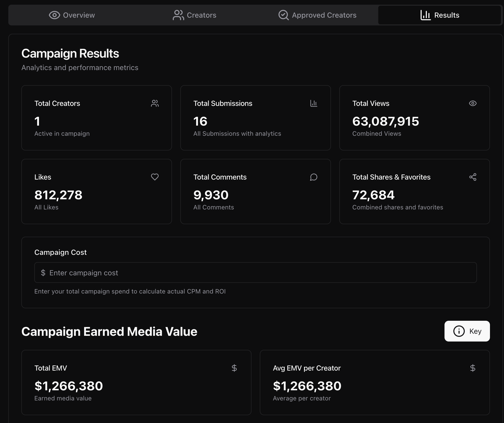Switch to the Overview tab
This screenshot has width=504, height=423.
(72, 15)
